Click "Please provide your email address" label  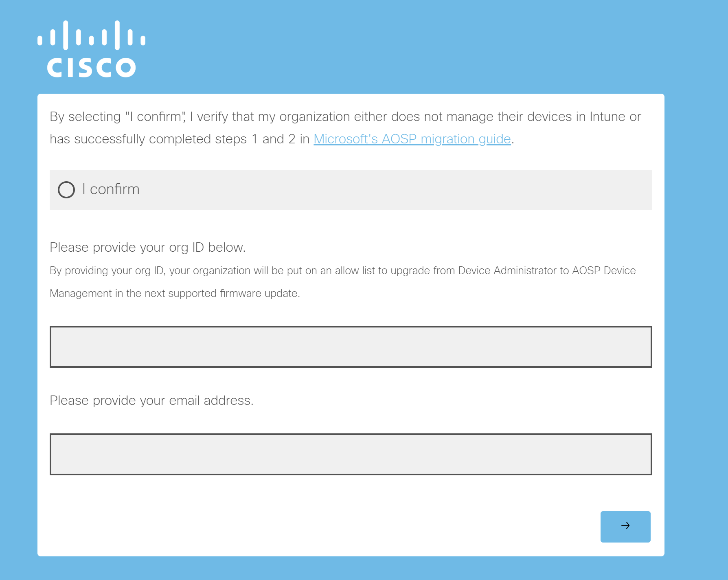151,401
